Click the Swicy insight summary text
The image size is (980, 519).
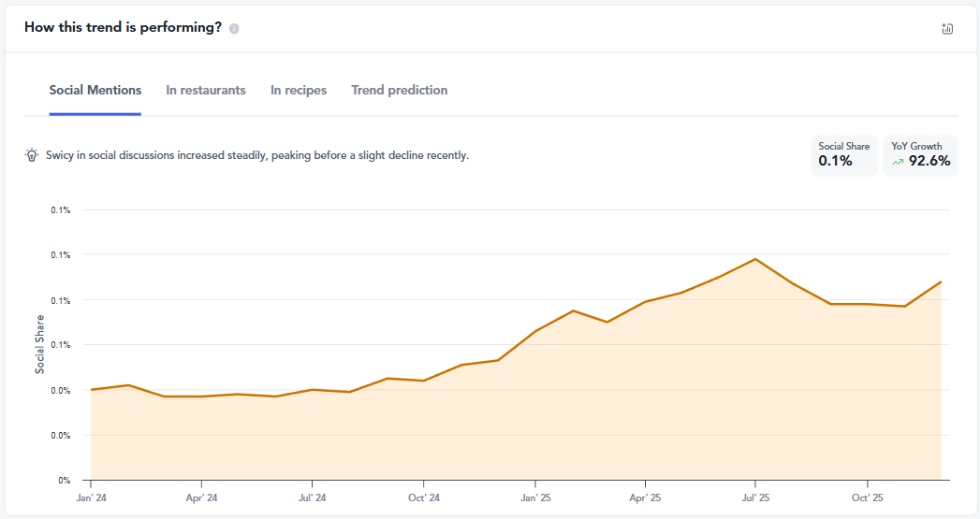257,155
